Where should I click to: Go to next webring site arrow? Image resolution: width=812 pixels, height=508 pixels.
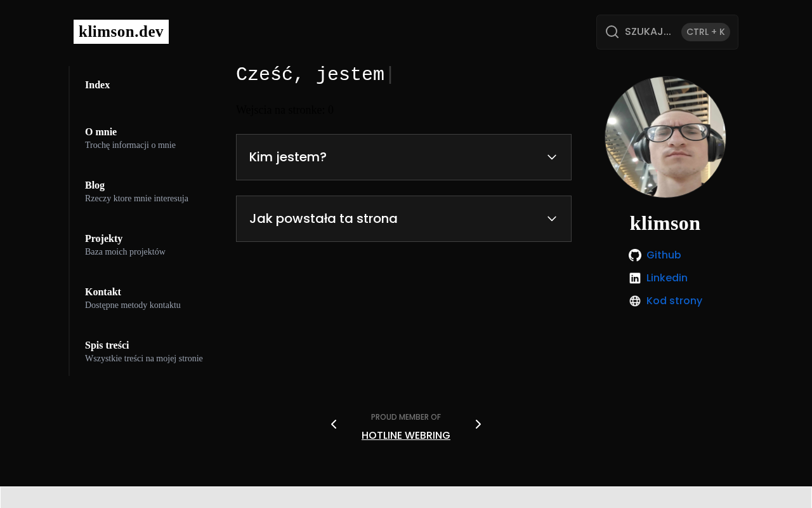478,424
